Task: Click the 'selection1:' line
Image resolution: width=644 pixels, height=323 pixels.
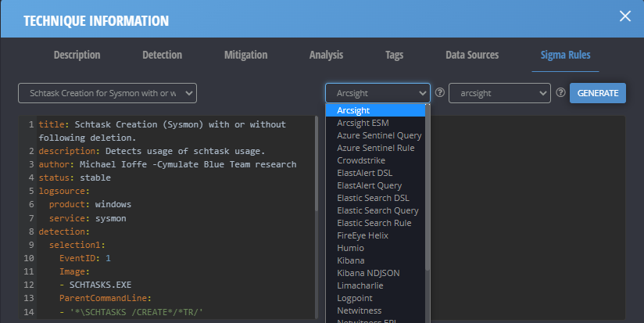Action: pyautogui.click(x=77, y=245)
